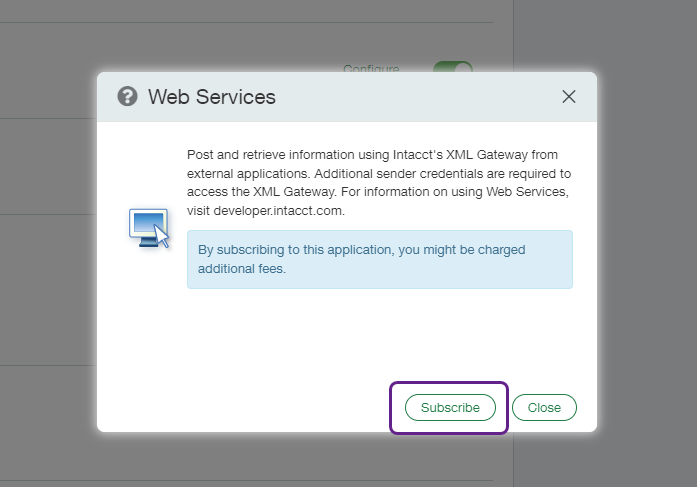Click empty space in the dialog header bar
697x487 pixels.
[x=420, y=97]
